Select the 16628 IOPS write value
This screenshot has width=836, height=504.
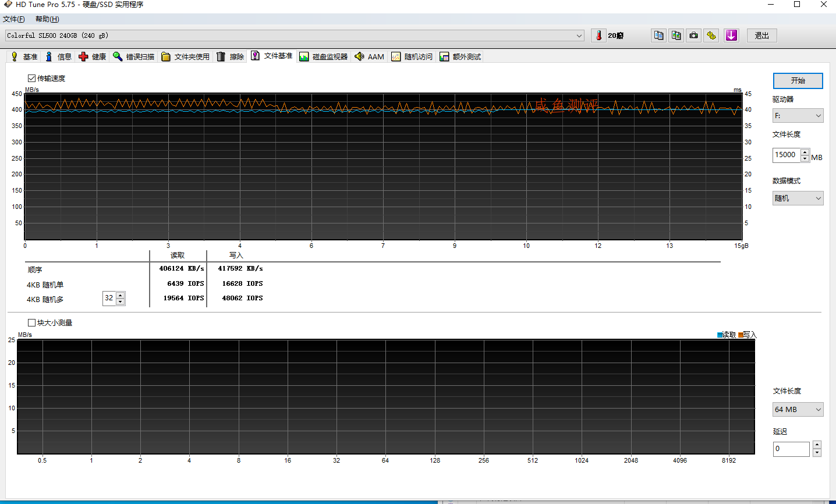pos(242,284)
